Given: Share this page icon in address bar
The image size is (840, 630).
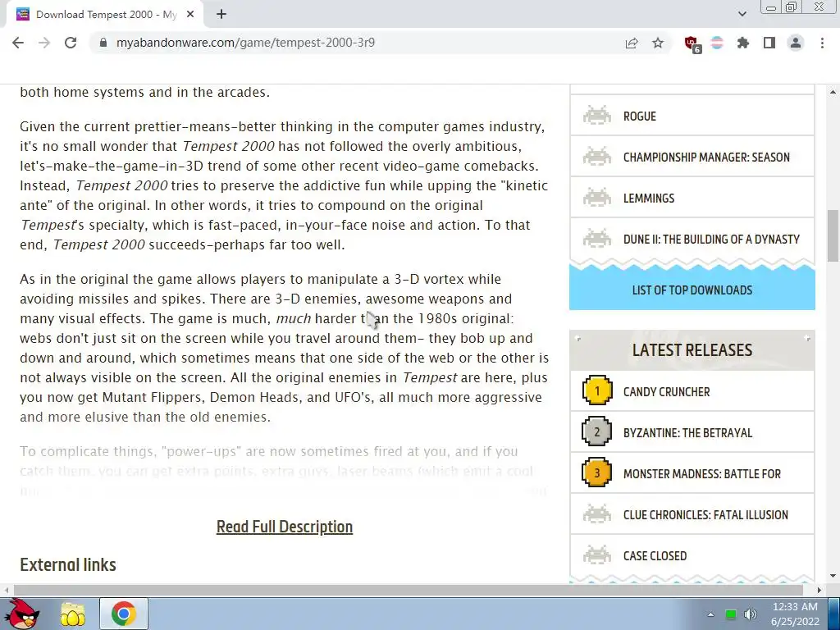Looking at the screenshot, I should [x=632, y=43].
